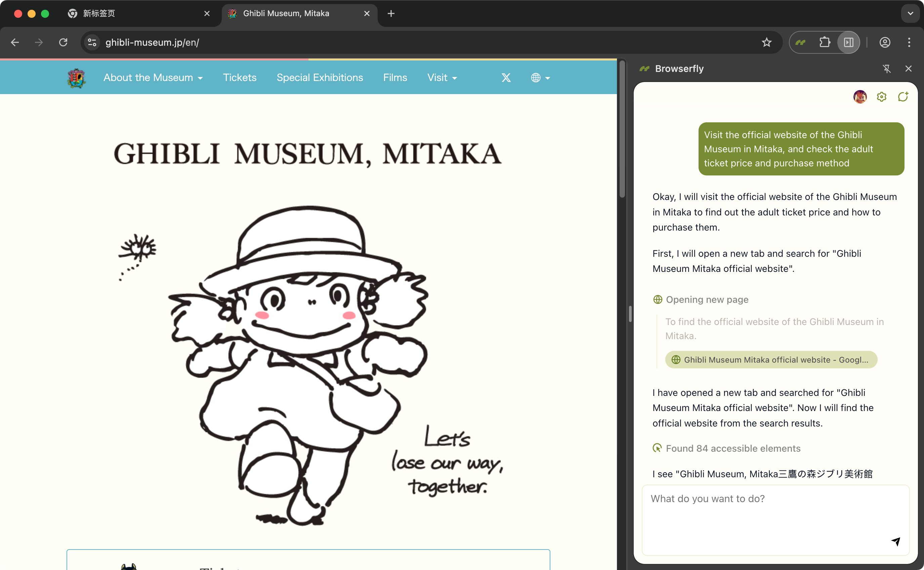The image size is (924, 570).
Task: Click the side panel resize handle
Action: [630, 314]
